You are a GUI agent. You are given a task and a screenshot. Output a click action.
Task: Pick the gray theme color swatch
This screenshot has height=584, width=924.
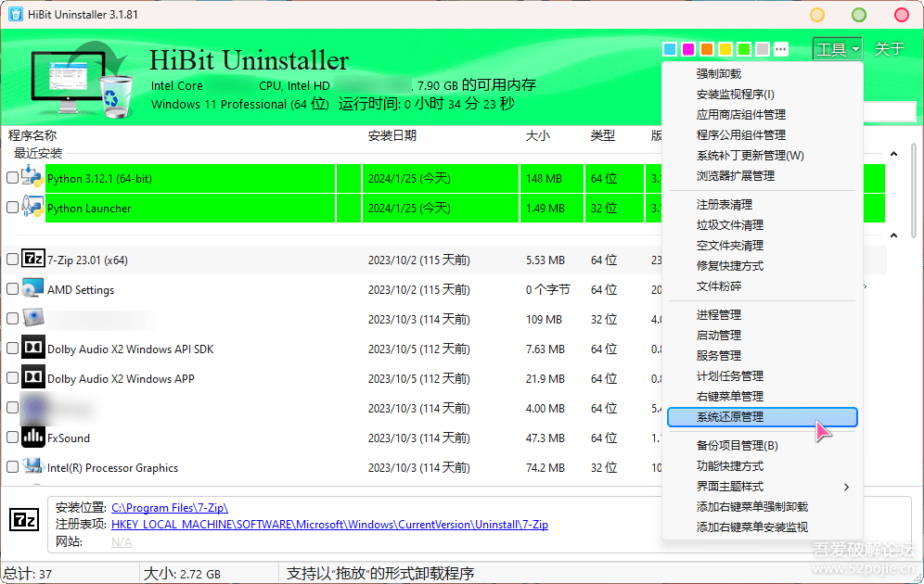[763, 49]
